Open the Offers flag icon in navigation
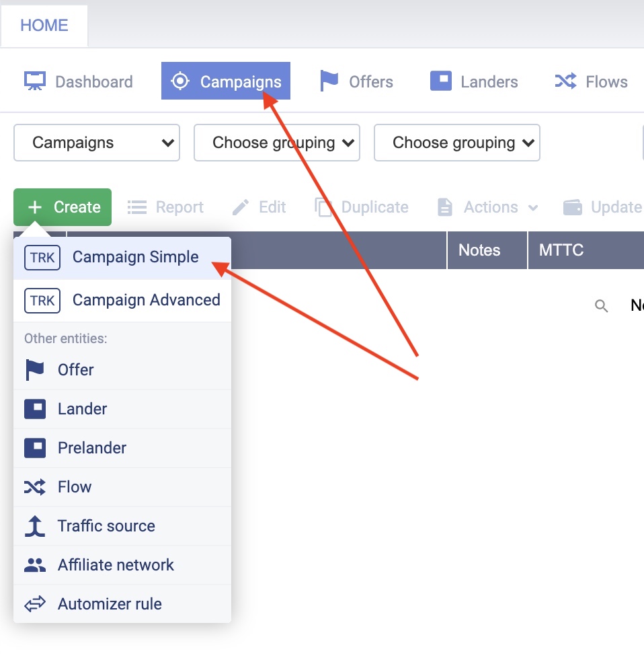 (329, 81)
